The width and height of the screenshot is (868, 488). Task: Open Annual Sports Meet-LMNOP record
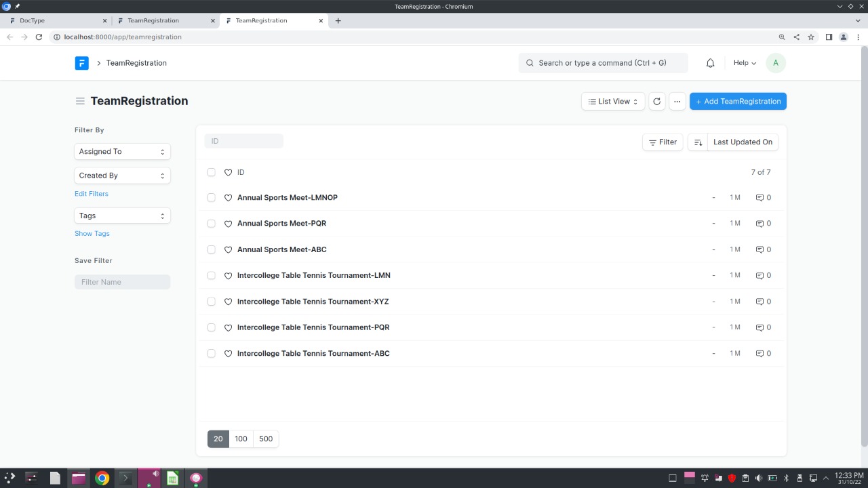pos(288,198)
